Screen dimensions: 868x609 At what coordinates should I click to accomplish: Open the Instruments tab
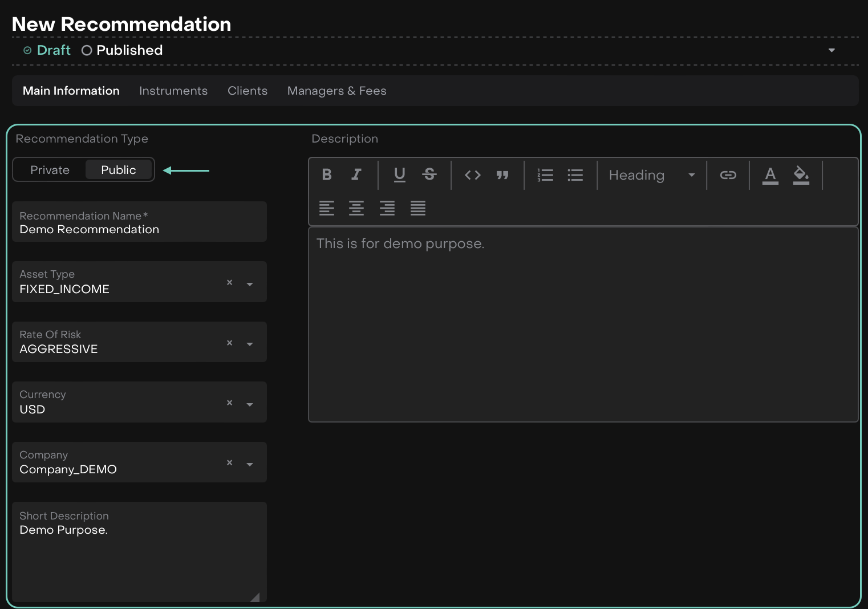pos(173,91)
